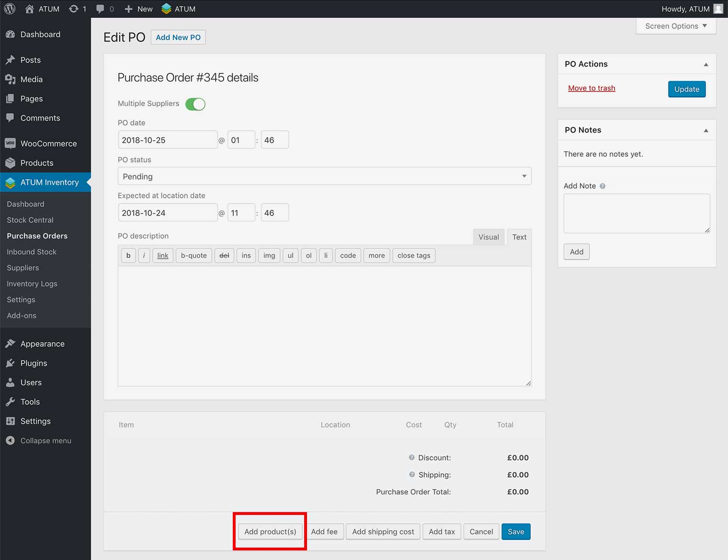Click the updates refresh icon in admin bar
728x560 pixels.
[73, 9]
